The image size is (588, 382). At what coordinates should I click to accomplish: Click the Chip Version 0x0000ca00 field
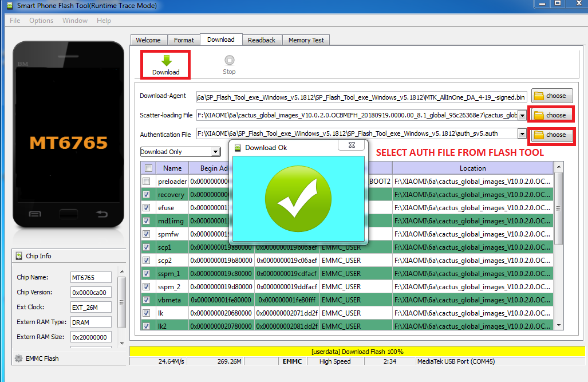[91, 292]
